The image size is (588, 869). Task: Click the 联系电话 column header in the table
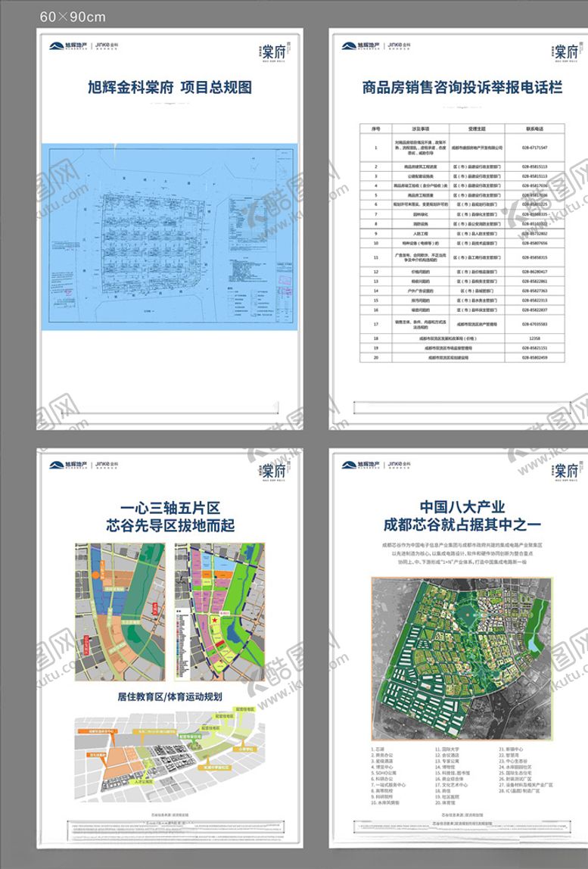tap(535, 129)
